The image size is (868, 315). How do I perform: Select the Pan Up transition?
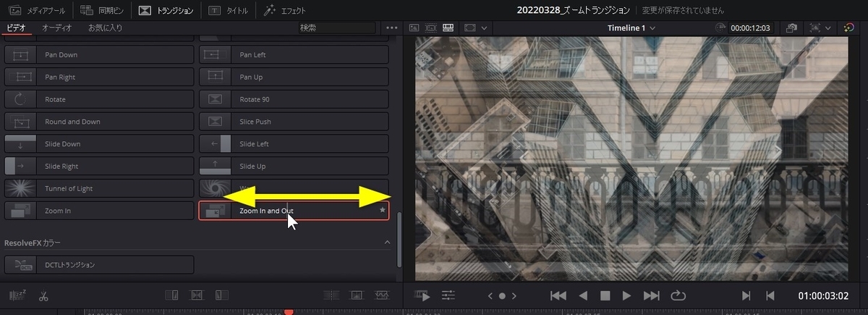click(294, 77)
